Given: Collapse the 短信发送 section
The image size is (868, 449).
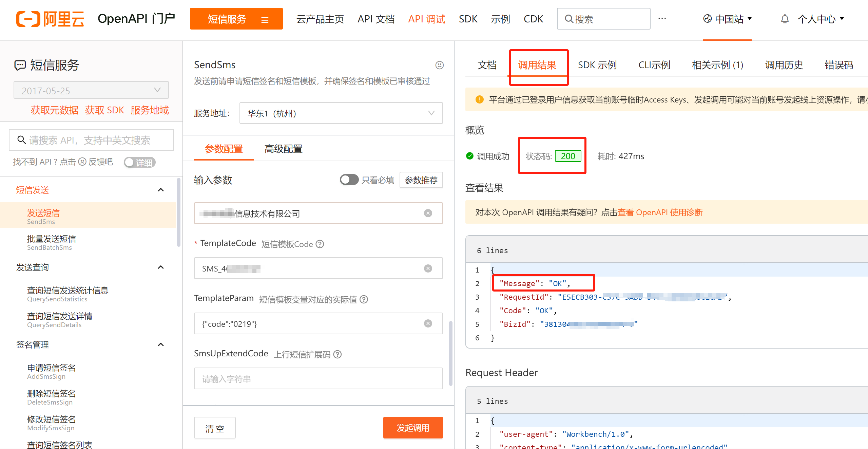Looking at the screenshot, I should (161, 190).
